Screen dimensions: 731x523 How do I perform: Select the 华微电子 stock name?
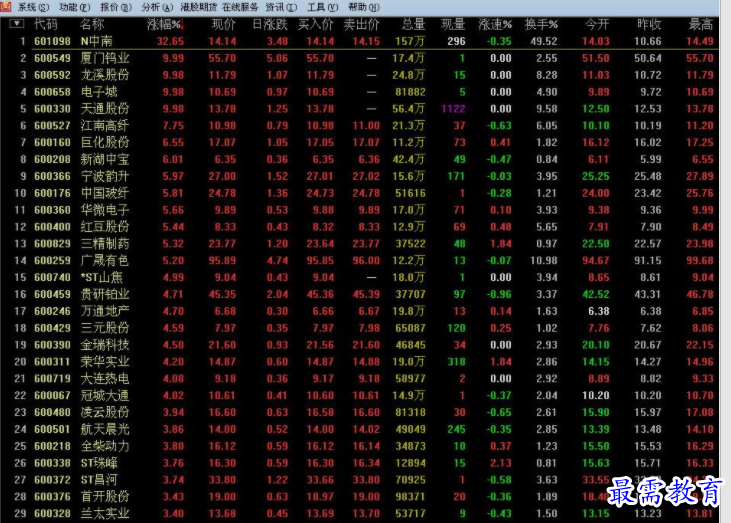pos(105,210)
